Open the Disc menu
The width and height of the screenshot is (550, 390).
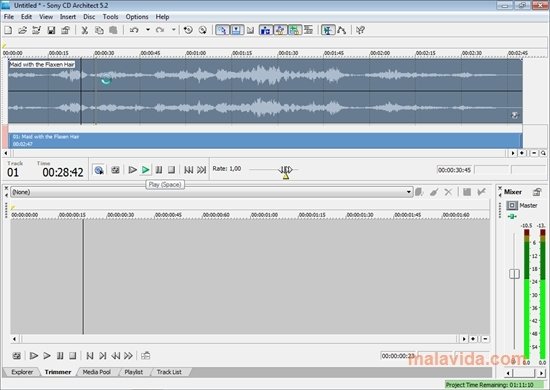[89, 17]
